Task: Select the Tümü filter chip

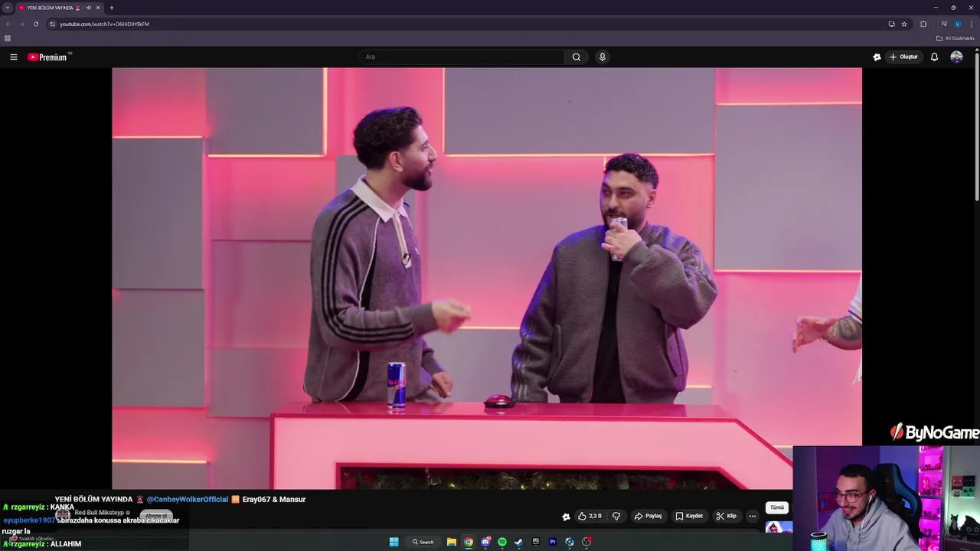Action: point(777,507)
